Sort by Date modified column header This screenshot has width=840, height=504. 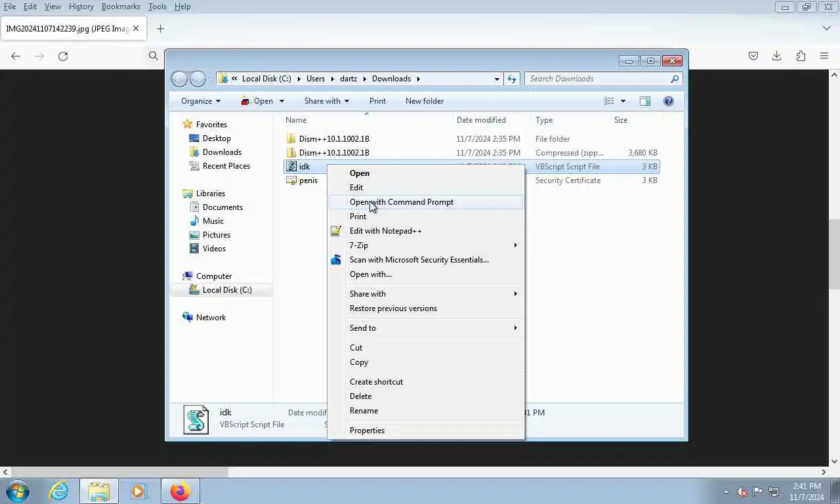coord(481,120)
